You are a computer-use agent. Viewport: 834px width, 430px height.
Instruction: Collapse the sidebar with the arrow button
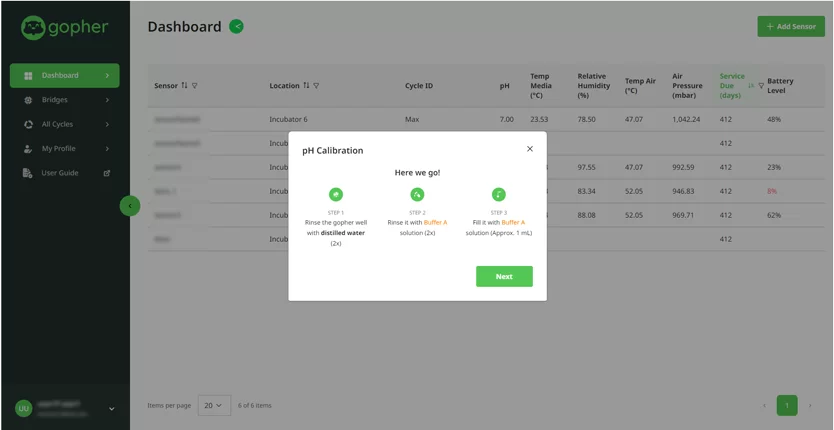point(129,206)
